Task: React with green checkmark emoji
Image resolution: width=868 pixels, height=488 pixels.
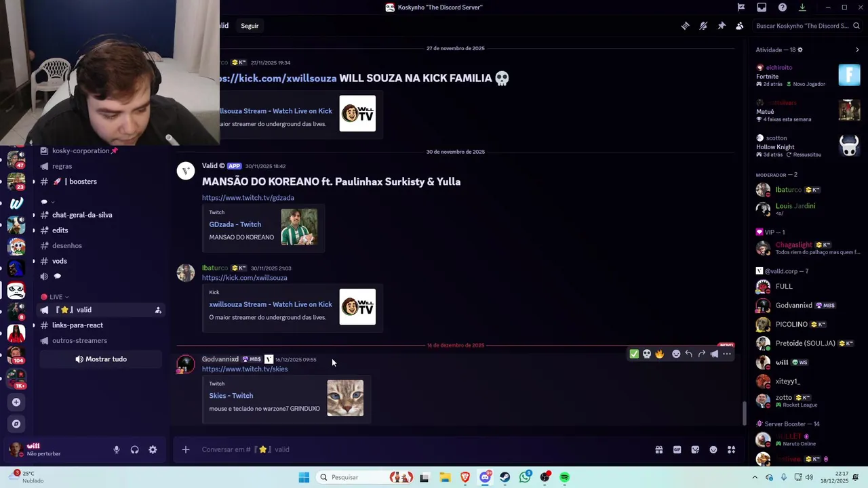Action: (x=634, y=354)
